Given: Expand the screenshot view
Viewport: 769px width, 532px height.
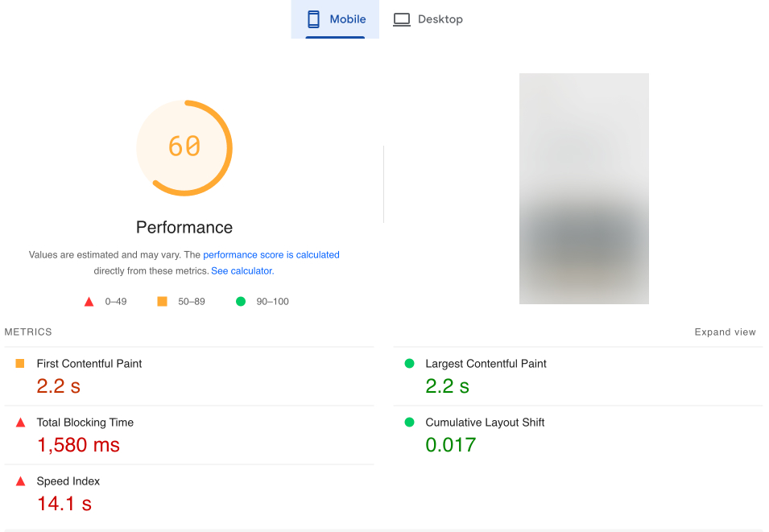Looking at the screenshot, I should coord(724,332).
